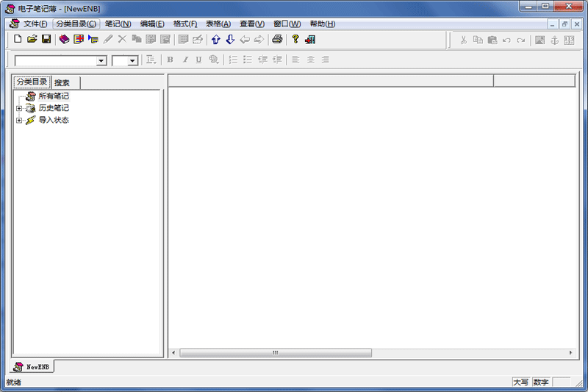Screen dimensions: 588x392
Task: Select the 分类目录 tab in side panel
Action: [32, 82]
